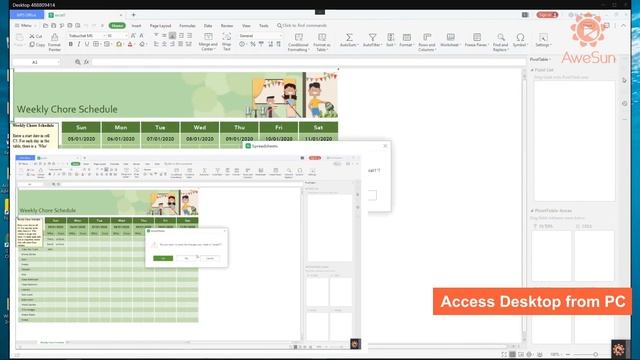Image resolution: width=640 pixels, height=360 pixels.
Task: Open the Review ribbon tab
Action: click(227, 26)
